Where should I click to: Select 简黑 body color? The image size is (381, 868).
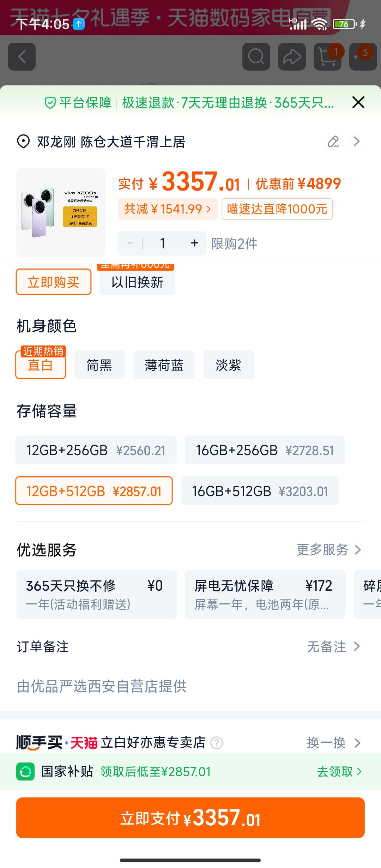click(x=99, y=365)
